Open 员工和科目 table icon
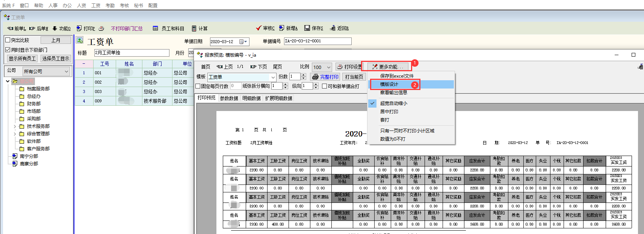644x234 pixels. pyautogui.click(x=155, y=28)
